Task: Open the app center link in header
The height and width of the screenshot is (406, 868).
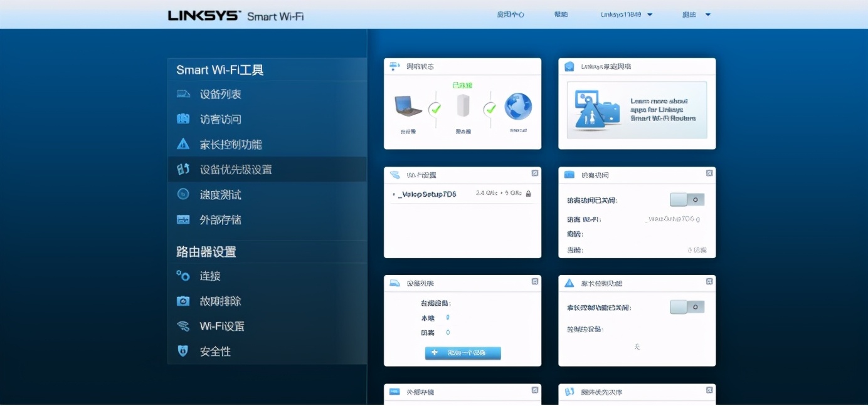Action: point(511,14)
